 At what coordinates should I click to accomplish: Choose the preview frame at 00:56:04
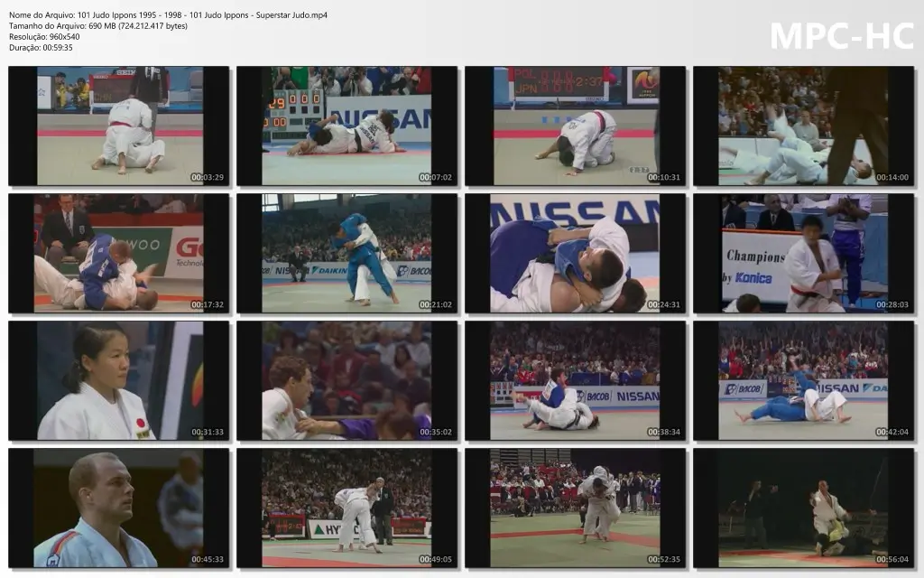coord(804,508)
